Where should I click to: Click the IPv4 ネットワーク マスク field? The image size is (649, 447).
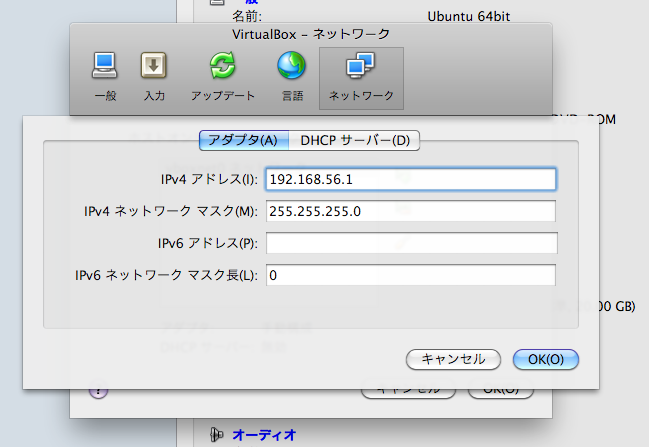tap(410, 212)
